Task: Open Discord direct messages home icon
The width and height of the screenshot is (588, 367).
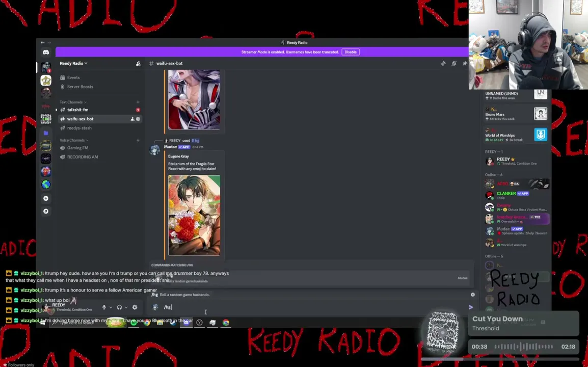Action: [x=46, y=52]
